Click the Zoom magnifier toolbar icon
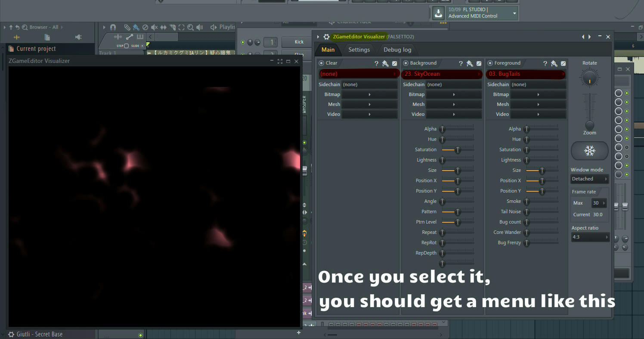644x339 pixels. pos(191,27)
